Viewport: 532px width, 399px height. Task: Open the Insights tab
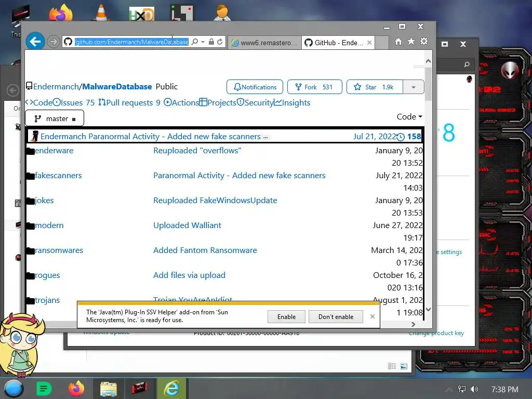click(292, 102)
